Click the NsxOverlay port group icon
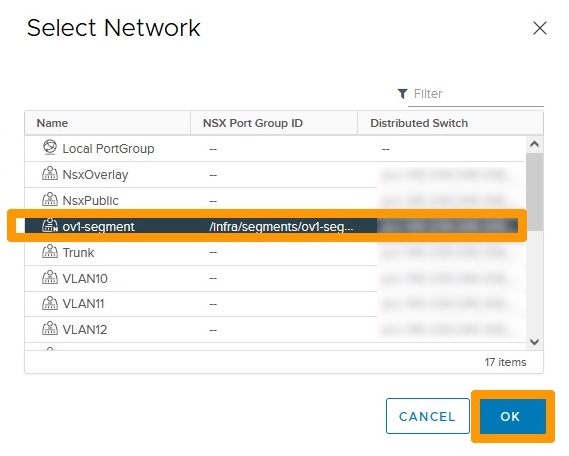The width and height of the screenshot is (569, 456). [x=50, y=173]
